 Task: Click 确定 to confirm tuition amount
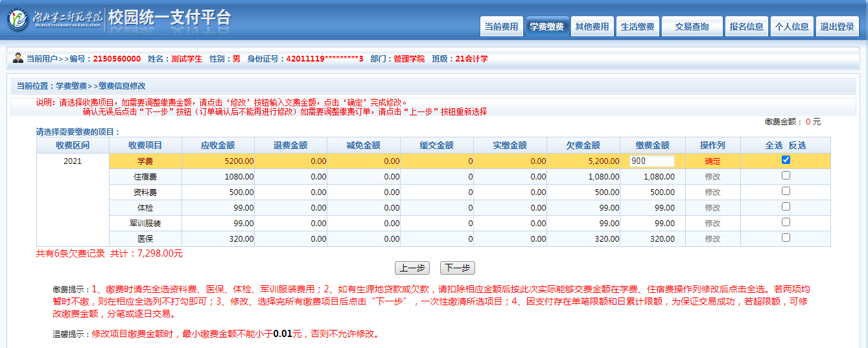click(x=712, y=161)
